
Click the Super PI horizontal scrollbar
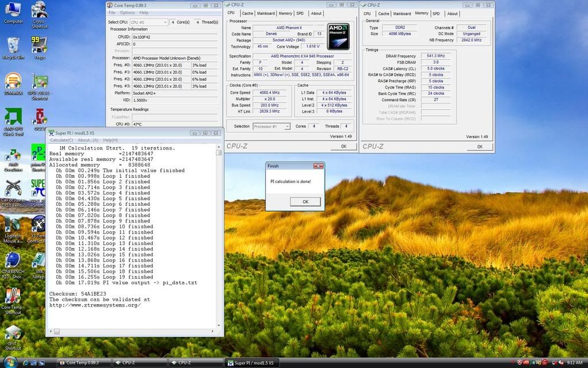132,332
